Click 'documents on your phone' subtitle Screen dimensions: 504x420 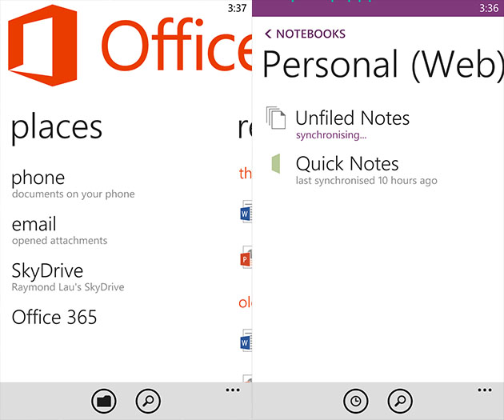pyautogui.click(x=74, y=194)
